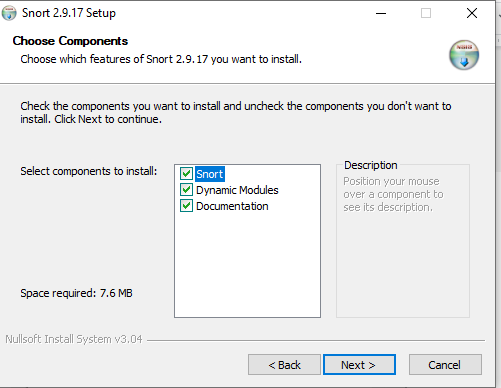Click the Description box hint text
Screen dimensions: 501x388
coord(393,194)
